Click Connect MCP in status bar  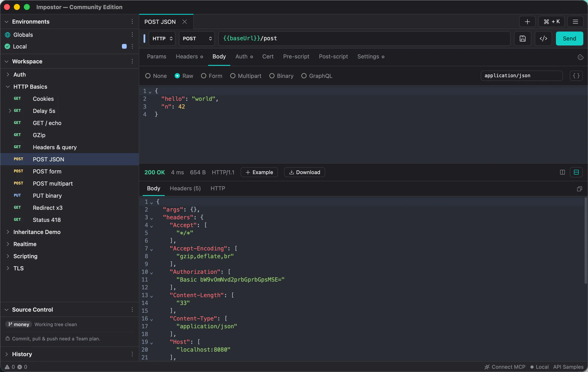tap(505, 367)
